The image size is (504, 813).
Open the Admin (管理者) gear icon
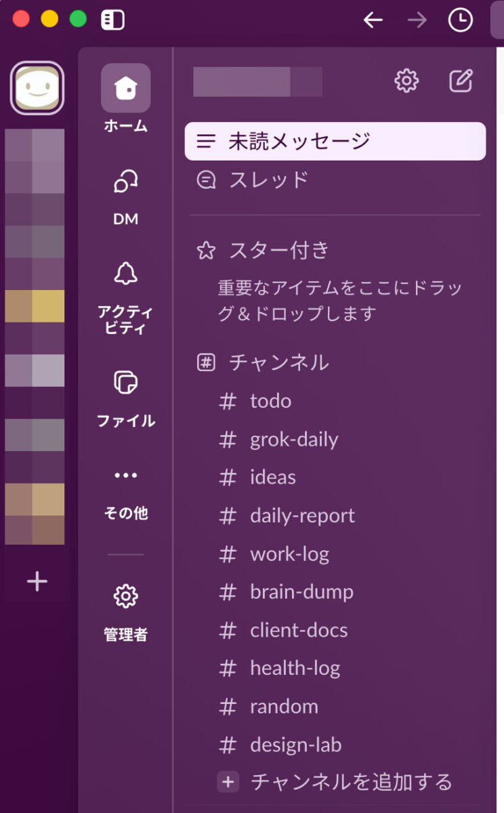tap(125, 596)
